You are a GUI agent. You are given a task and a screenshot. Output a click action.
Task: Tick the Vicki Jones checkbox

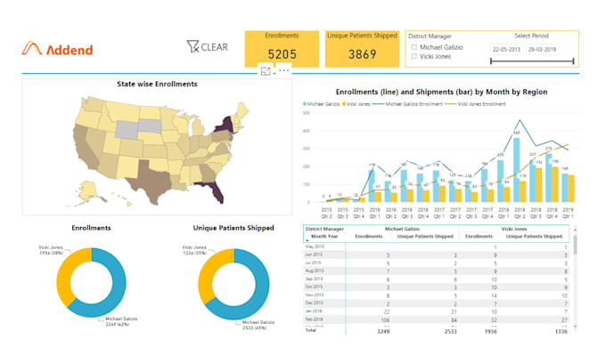coord(414,56)
